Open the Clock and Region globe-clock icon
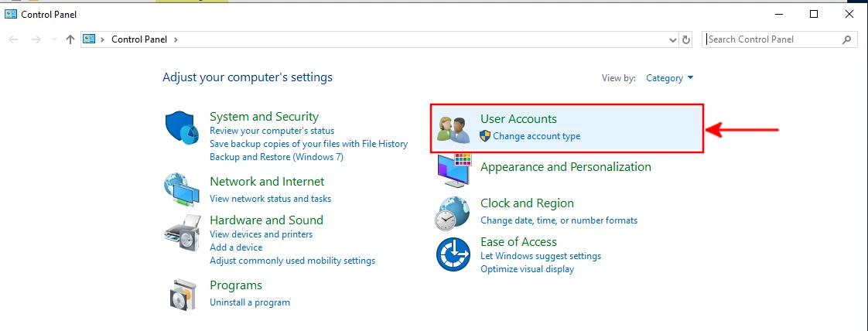This screenshot has width=868, height=331. coord(453,213)
